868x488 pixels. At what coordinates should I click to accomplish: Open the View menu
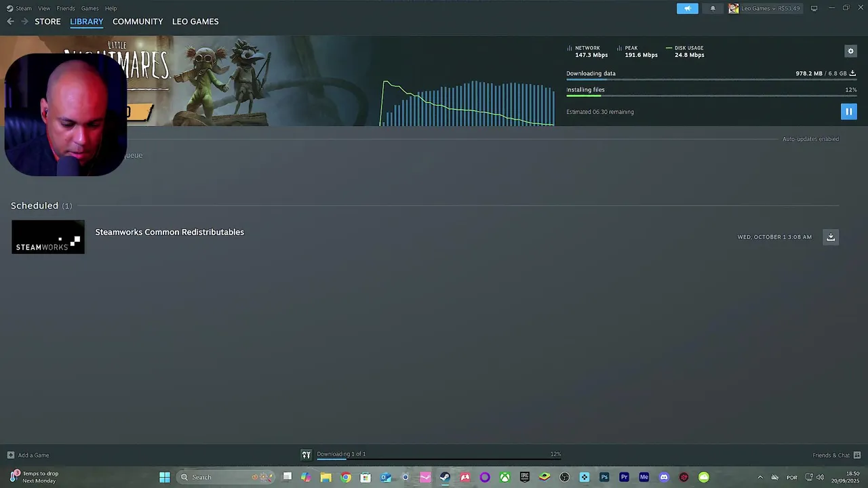click(x=44, y=8)
